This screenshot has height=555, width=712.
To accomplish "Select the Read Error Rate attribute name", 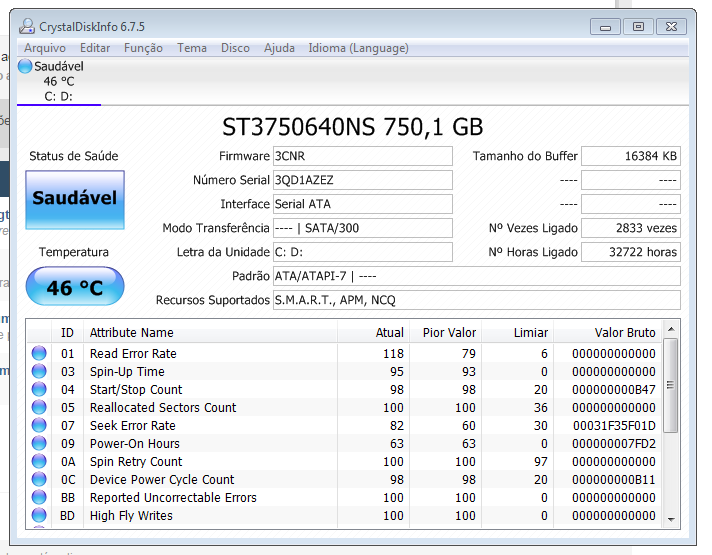I will coord(133,353).
